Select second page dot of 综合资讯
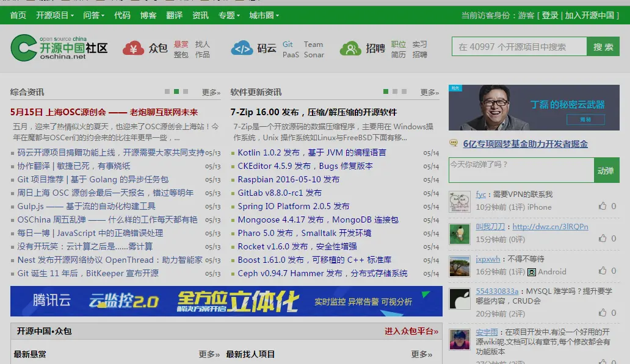Viewport: 630px width, 364px height. [176, 91]
